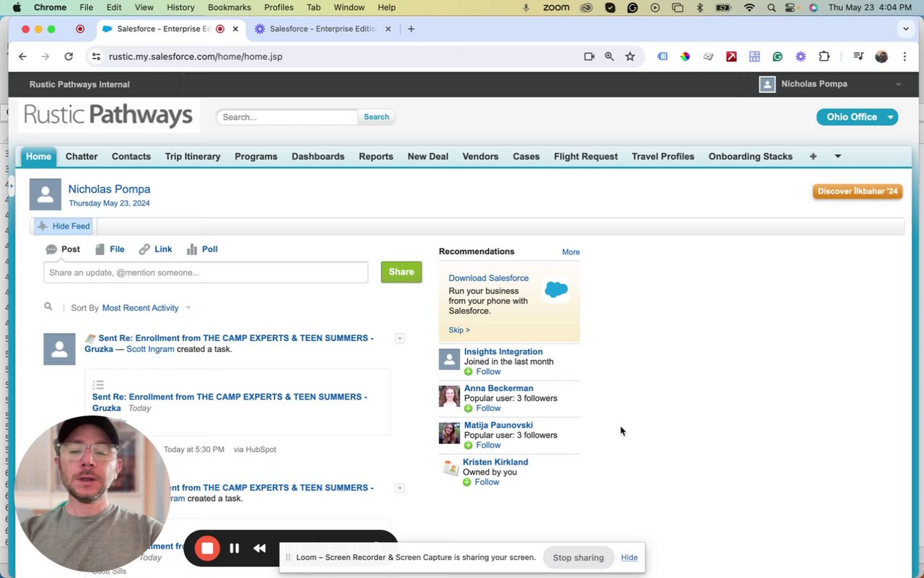Open the Reports tab
Viewport: 924px width, 578px height.
click(x=376, y=156)
